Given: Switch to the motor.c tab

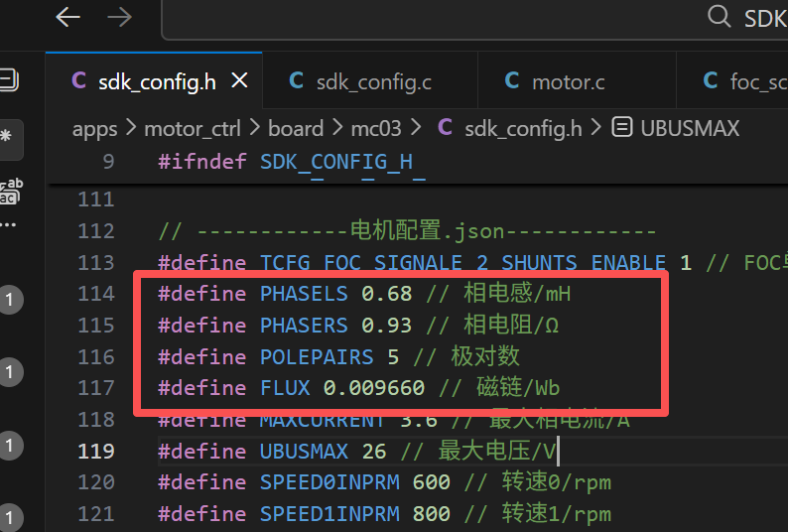Looking at the screenshot, I should click(x=577, y=80).
